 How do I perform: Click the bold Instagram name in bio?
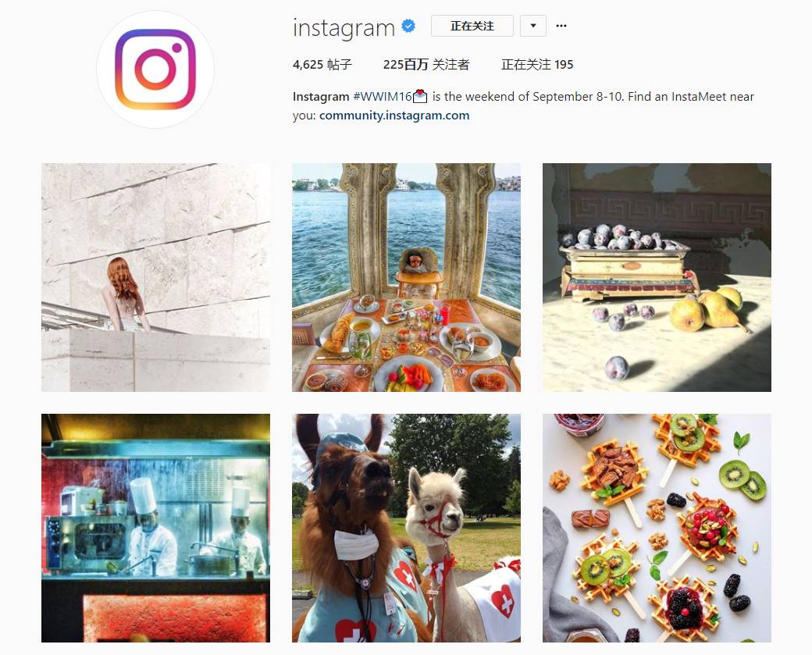coord(321,97)
